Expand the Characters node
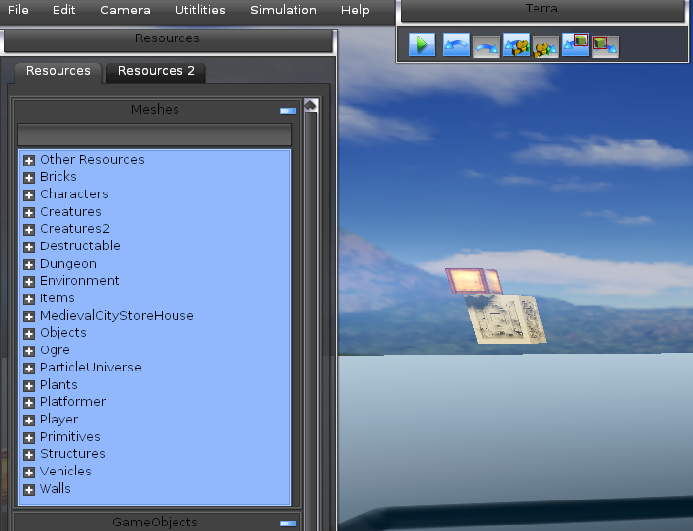This screenshot has width=693, height=531. (x=29, y=195)
